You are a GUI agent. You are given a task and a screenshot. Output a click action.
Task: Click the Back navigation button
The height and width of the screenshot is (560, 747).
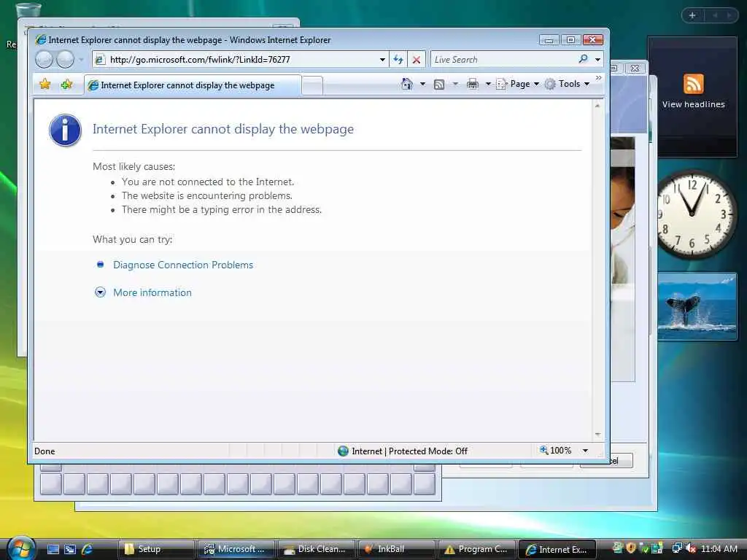tap(44, 60)
